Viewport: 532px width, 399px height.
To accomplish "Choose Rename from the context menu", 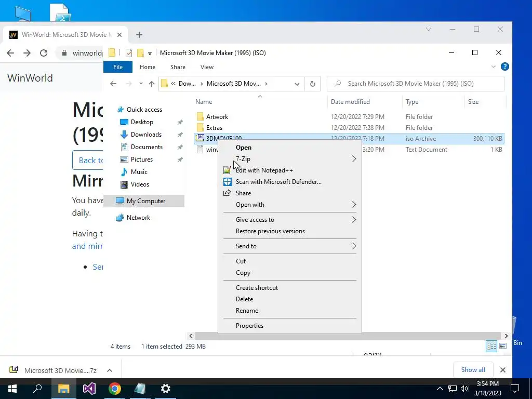I will 290,311.
